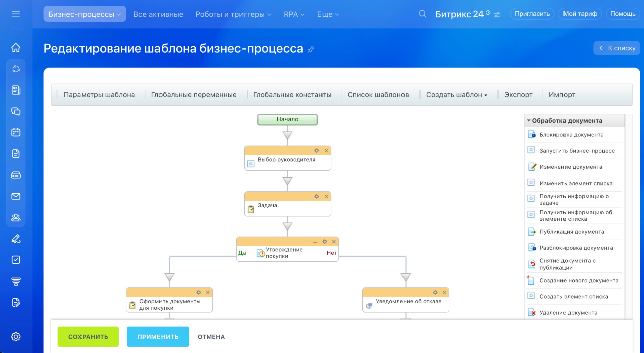This screenshot has height=353, width=644.
Task: Click insert arrow below Задача block
Action: click(x=287, y=226)
